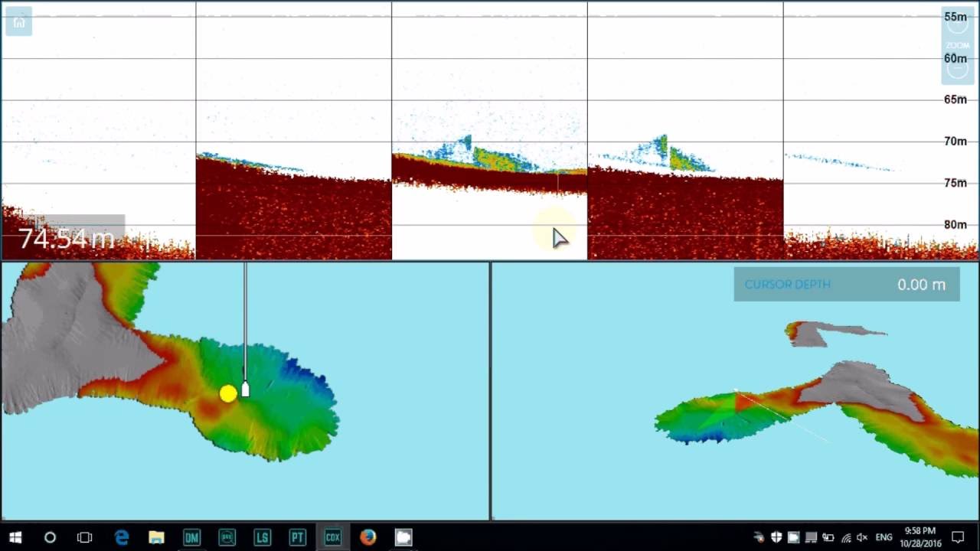Select the white vessel marker on the 2D map
Image resolution: width=980 pixels, height=551 pixels.
click(x=245, y=389)
